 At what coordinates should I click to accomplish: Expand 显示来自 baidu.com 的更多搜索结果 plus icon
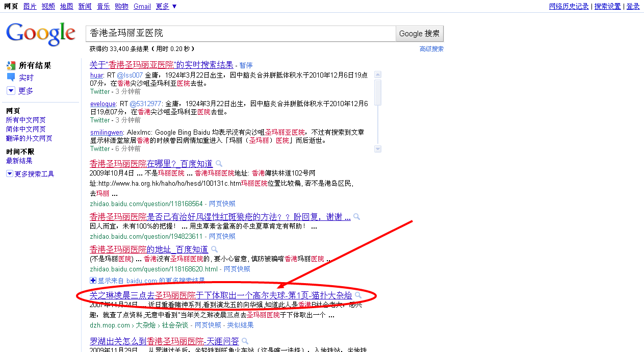click(x=93, y=281)
